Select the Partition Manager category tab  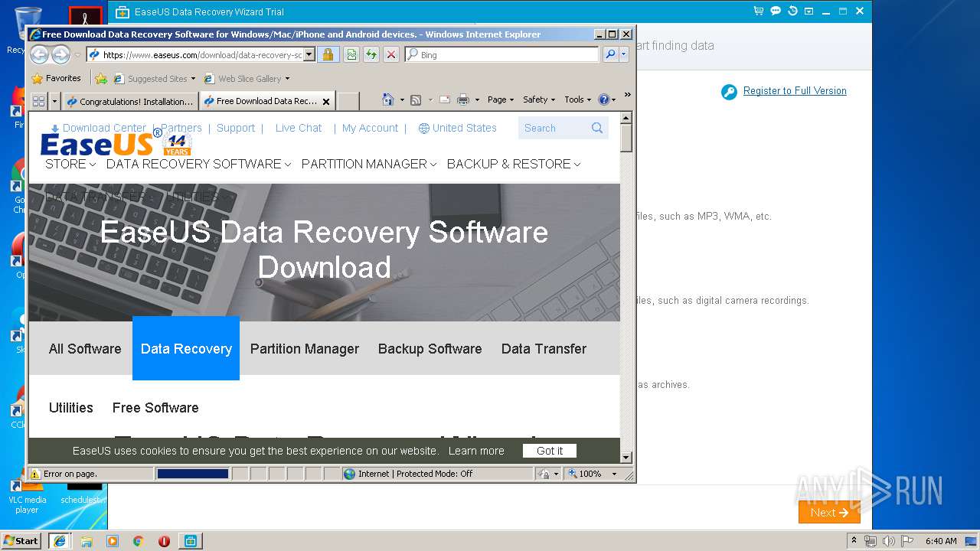point(305,349)
